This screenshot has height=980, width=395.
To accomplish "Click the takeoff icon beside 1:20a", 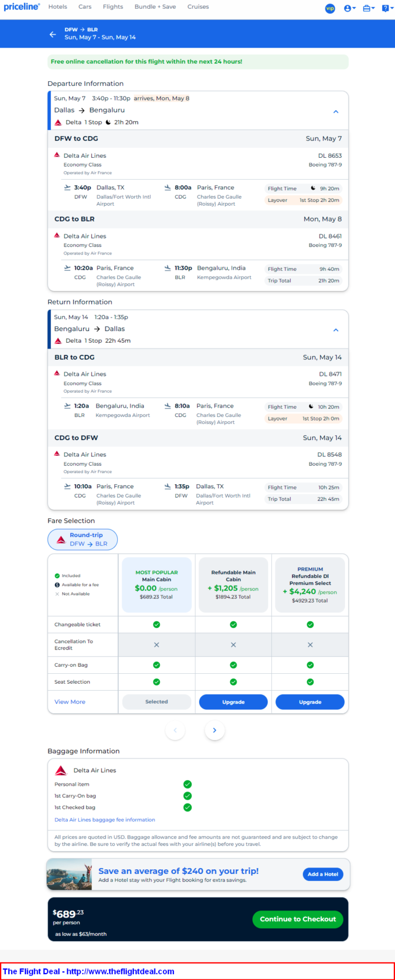I will pyautogui.click(x=67, y=406).
